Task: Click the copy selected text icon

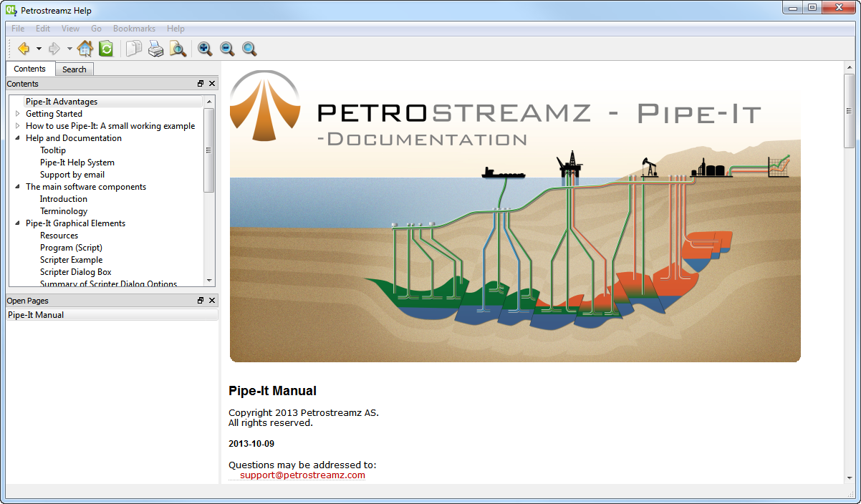Action: (134, 49)
